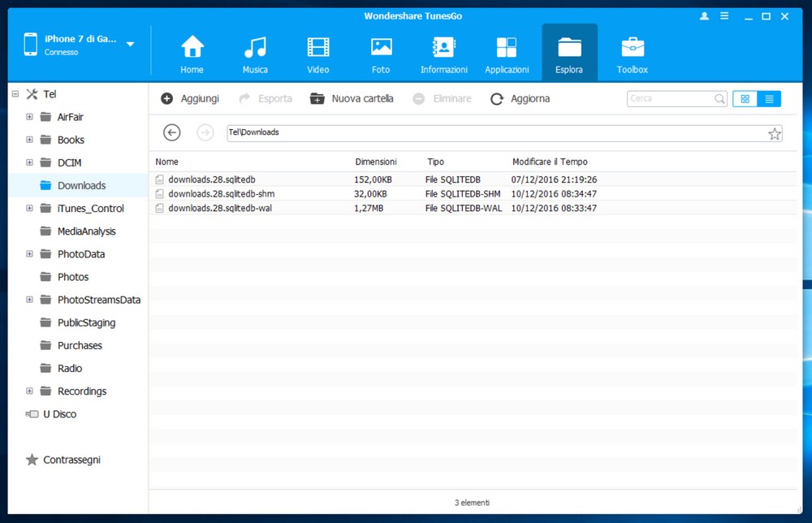Viewport: 812px width, 523px height.
Task: Switch to the Applicazioni section
Action: (x=507, y=54)
